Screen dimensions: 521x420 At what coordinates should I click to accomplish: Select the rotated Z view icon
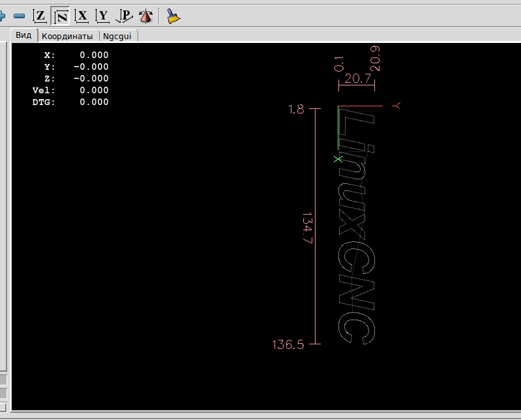(x=61, y=16)
